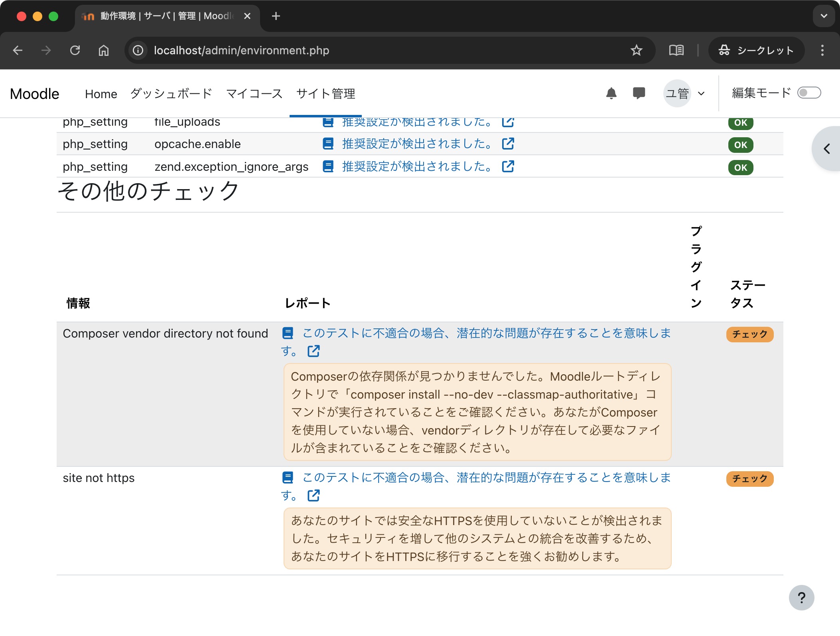Expand the user menu dropdown arrow

[701, 94]
